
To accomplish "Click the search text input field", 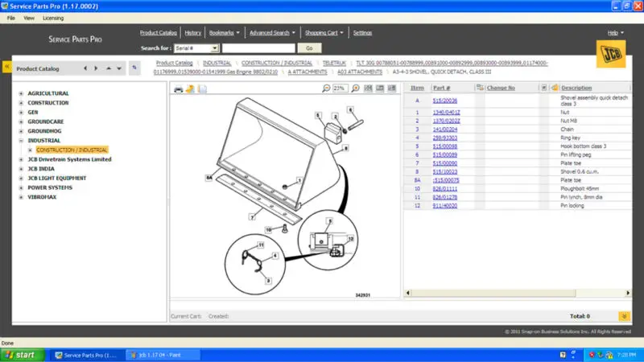I will (258, 48).
